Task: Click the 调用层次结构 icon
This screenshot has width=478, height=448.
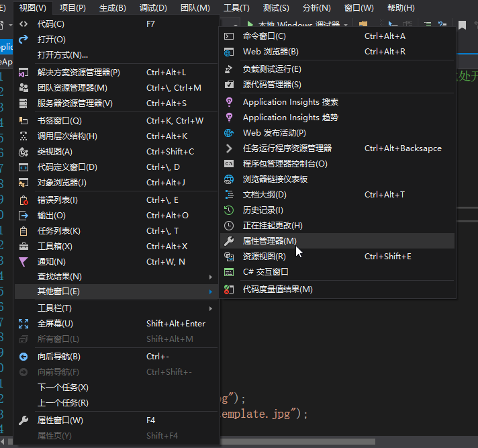Action: pyautogui.click(x=23, y=136)
